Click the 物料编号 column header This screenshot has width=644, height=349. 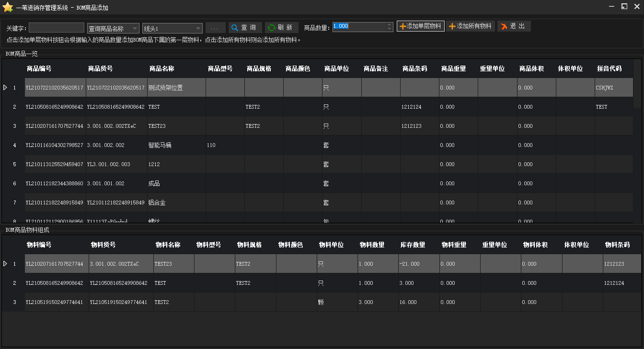point(39,245)
